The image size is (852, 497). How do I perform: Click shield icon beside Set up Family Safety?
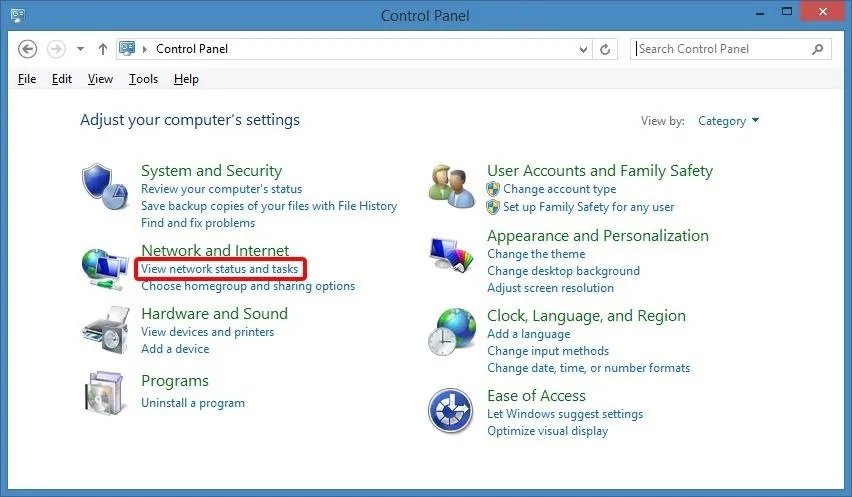tap(493, 207)
